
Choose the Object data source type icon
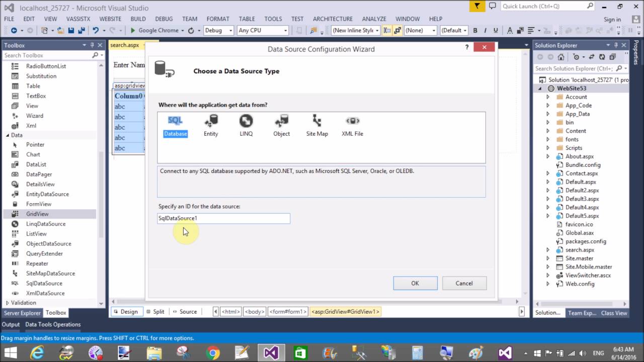click(x=281, y=126)
